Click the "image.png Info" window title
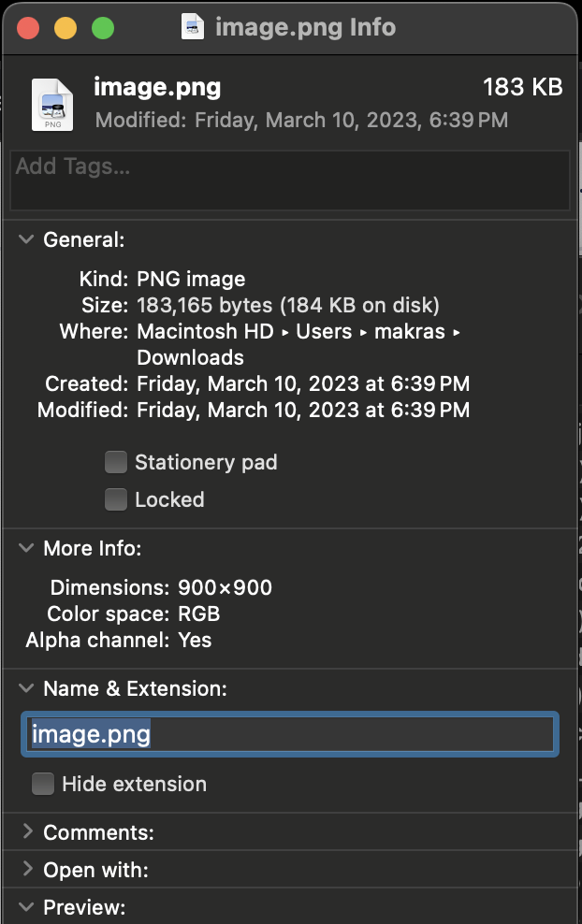The height and width of the screenshot is (924, 582). 305,27
